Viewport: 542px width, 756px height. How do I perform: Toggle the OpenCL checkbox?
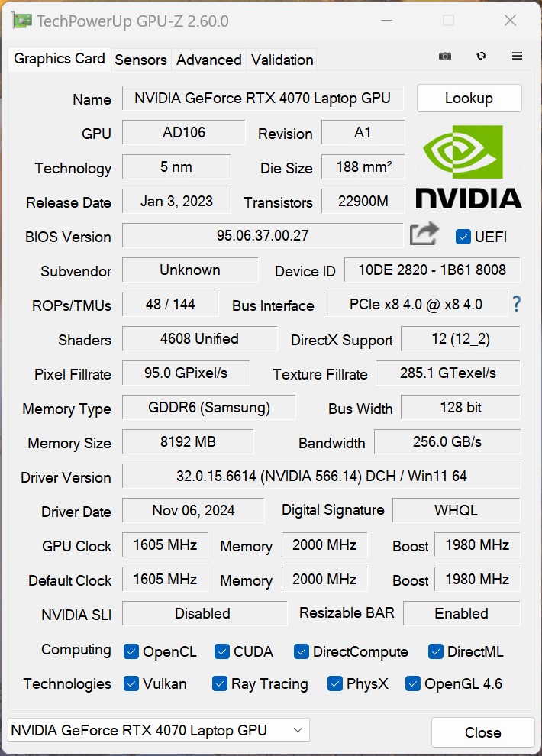point(131,651)
